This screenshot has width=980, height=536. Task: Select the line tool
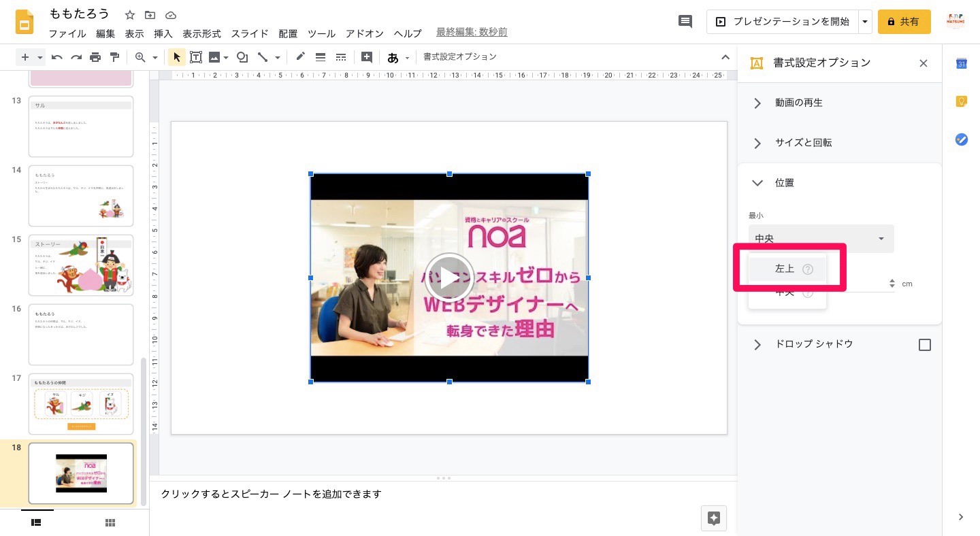(263, 57)
